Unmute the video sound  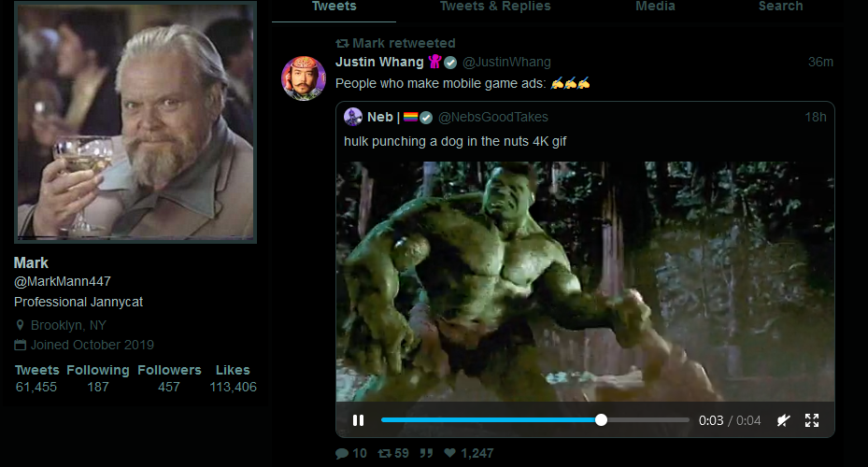tap(783, 420)
